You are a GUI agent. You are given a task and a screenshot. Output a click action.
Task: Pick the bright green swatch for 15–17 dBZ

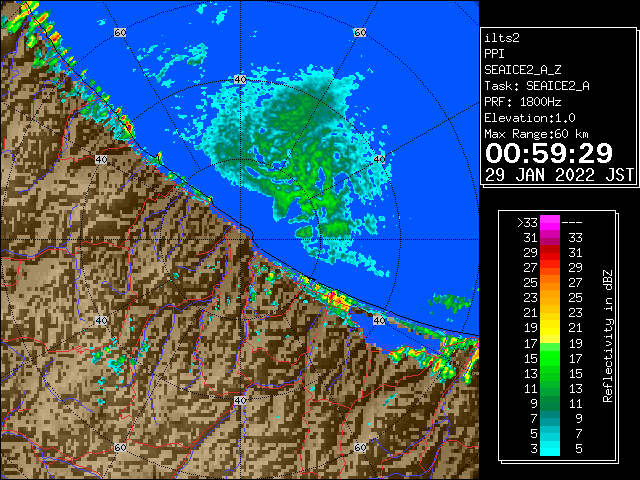tap(550, 358)
